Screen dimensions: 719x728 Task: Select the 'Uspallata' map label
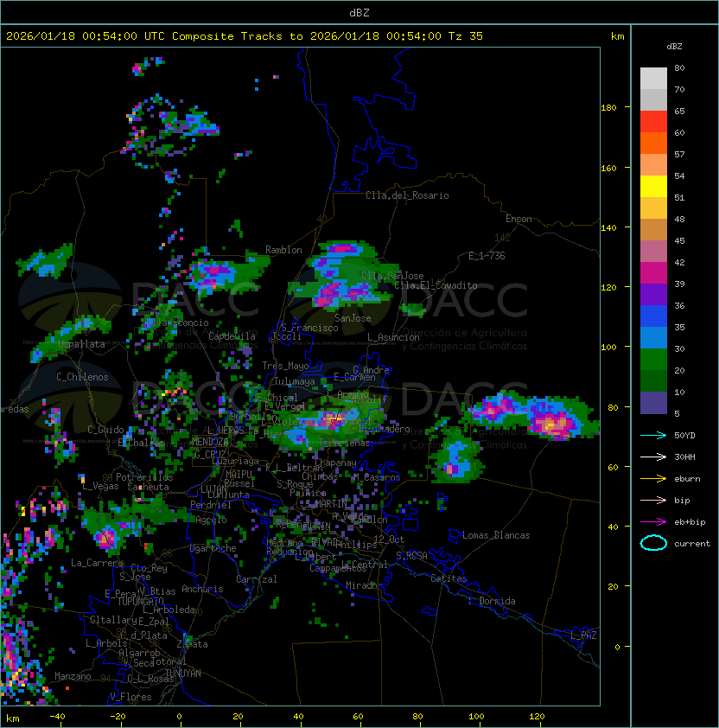(x=82, y=344)
